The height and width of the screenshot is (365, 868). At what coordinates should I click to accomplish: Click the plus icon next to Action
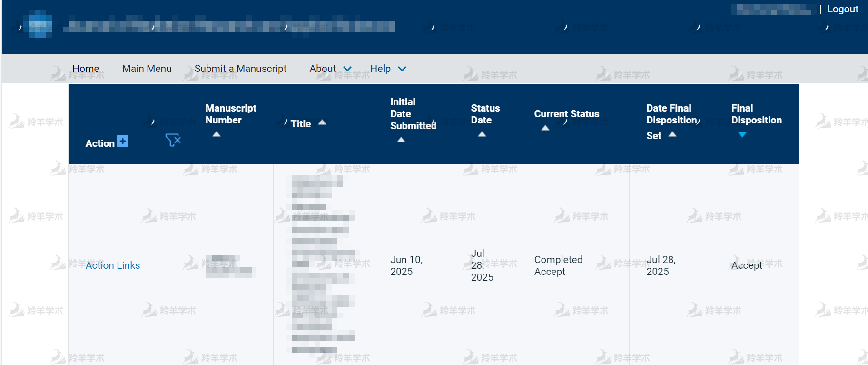click(123, 141)
